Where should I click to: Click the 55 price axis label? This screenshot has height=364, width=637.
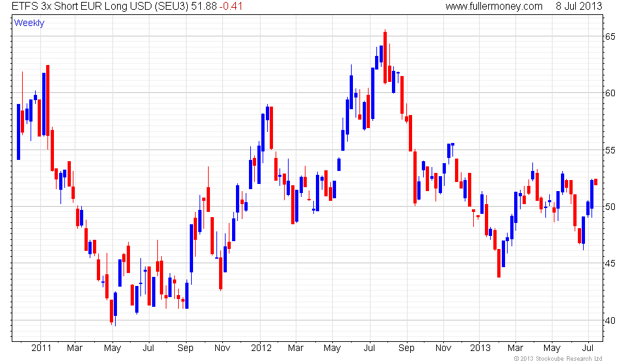610,150
